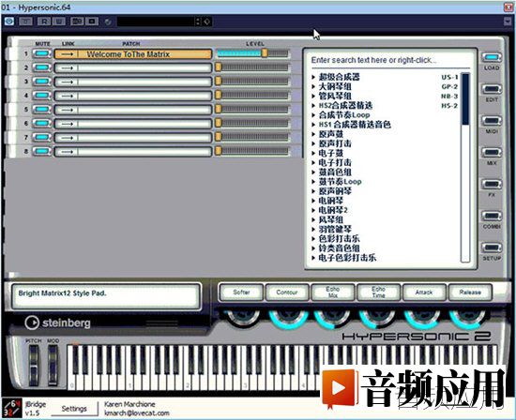
Task: Click the LOAD page button
Action: click(x=492, y=57)
